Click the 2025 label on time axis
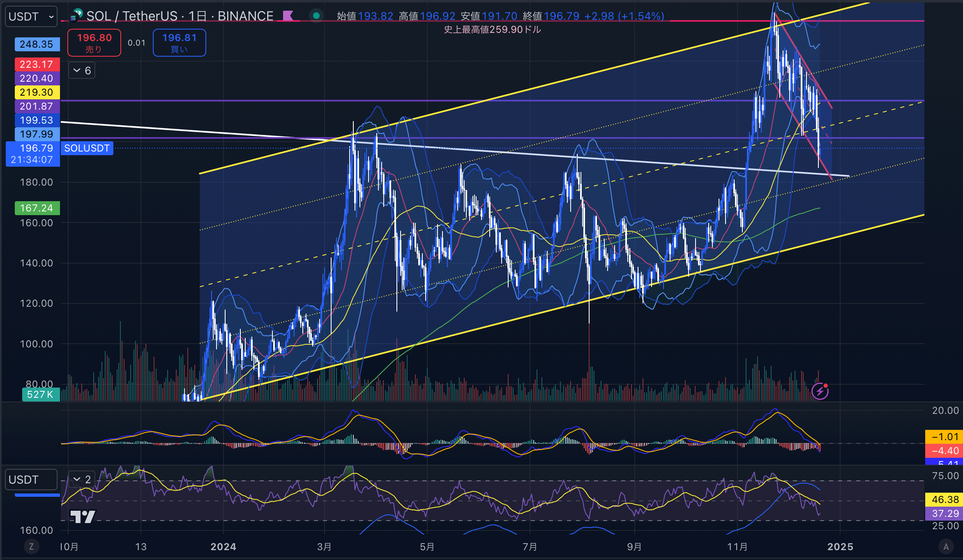Image resolution: width=963 pixels, height=560 pixels. point(841,547)
